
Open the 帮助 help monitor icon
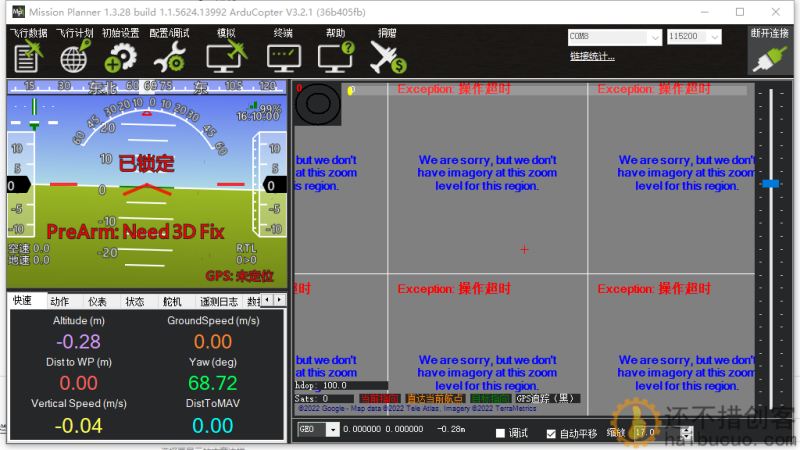tap(336, 57)
